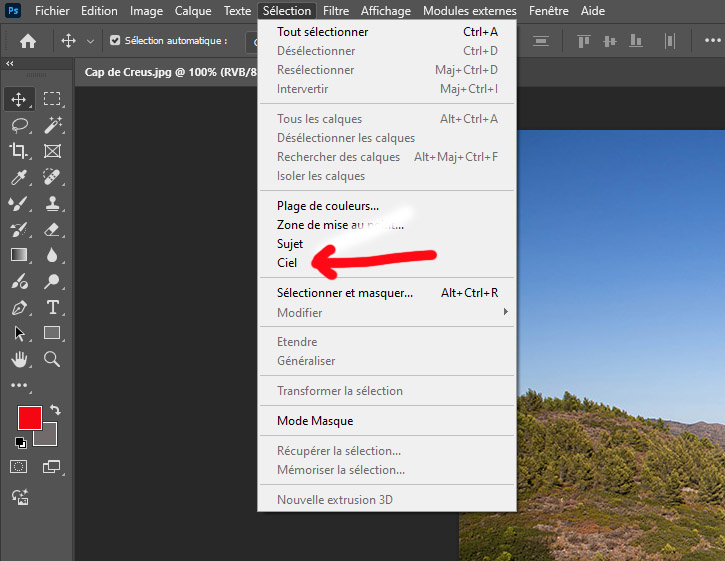Image resolution: width=725 pixels, height=561 pixels.
Task: Choose Ciel in Sélection menu
Action: tap(387, 263)
